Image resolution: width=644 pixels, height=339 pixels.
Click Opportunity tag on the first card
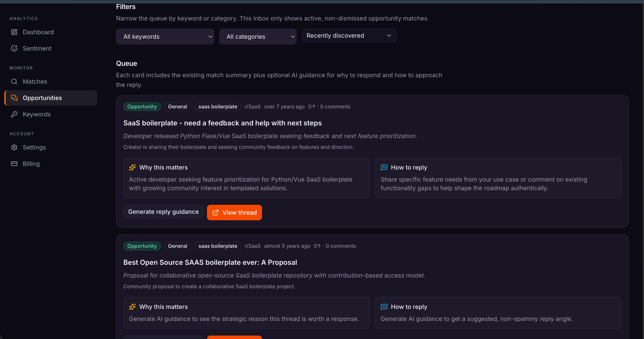point(142,106)
